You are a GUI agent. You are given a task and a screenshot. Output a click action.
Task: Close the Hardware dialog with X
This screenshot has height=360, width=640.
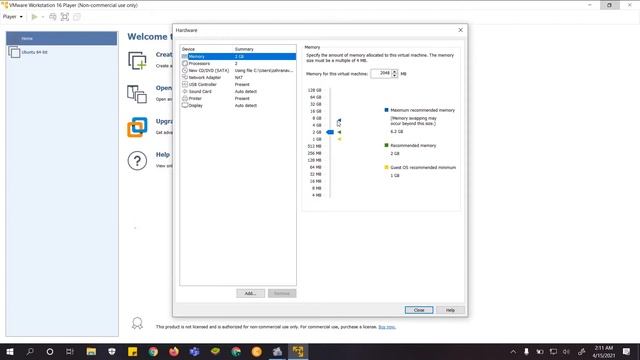pos(460,30)
